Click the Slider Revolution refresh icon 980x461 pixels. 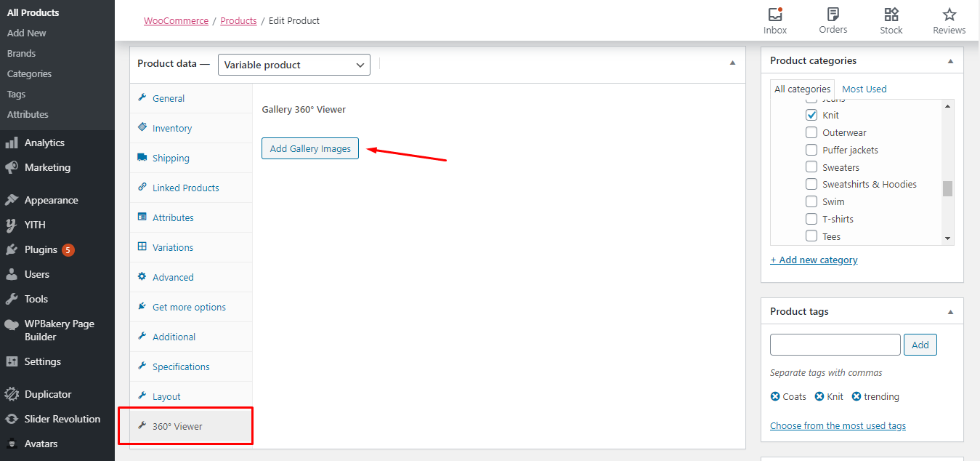coord(12,419)
